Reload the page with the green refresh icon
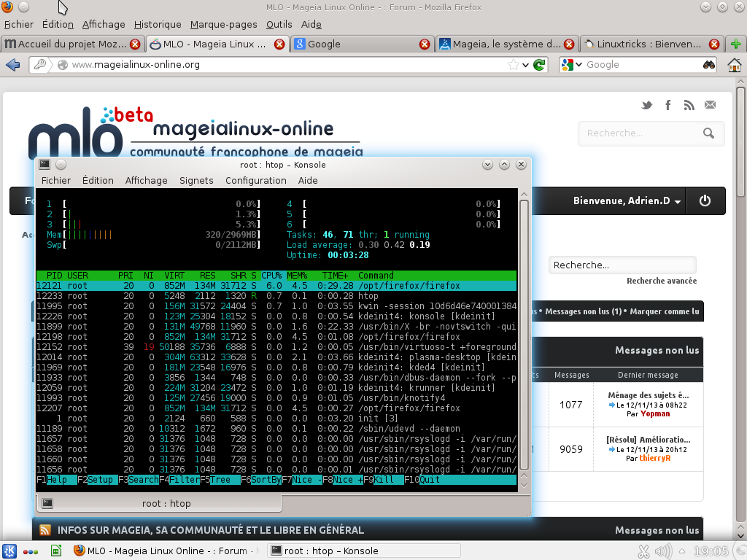 tap(539, 65)
